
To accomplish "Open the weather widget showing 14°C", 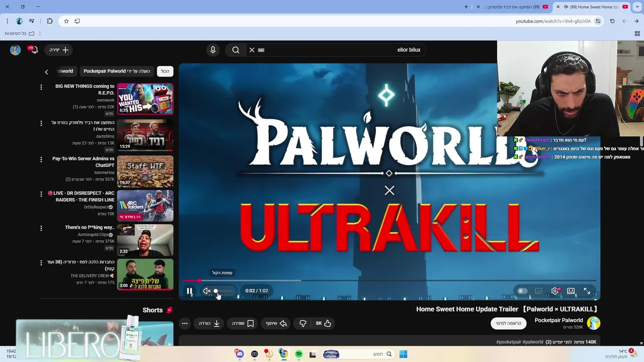I will pos(622,354).
